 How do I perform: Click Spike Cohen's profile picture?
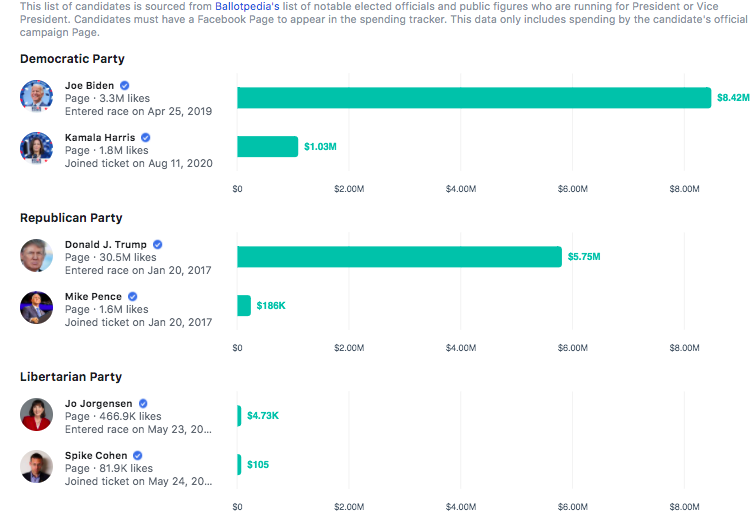[36, 467]
